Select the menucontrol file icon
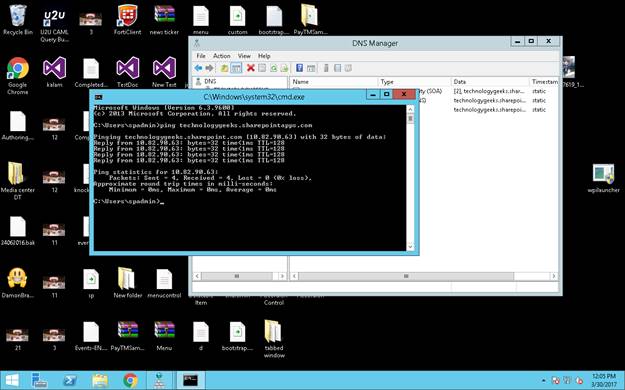625x390 pixels. click(x=164, y=283)
